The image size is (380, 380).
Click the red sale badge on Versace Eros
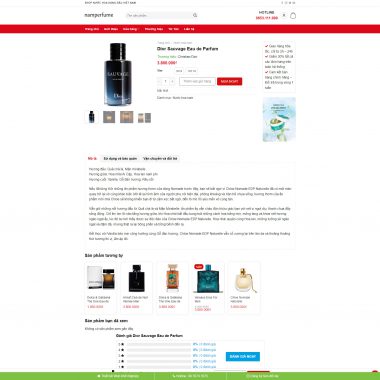pyautogui.click(x=199, y=267)
